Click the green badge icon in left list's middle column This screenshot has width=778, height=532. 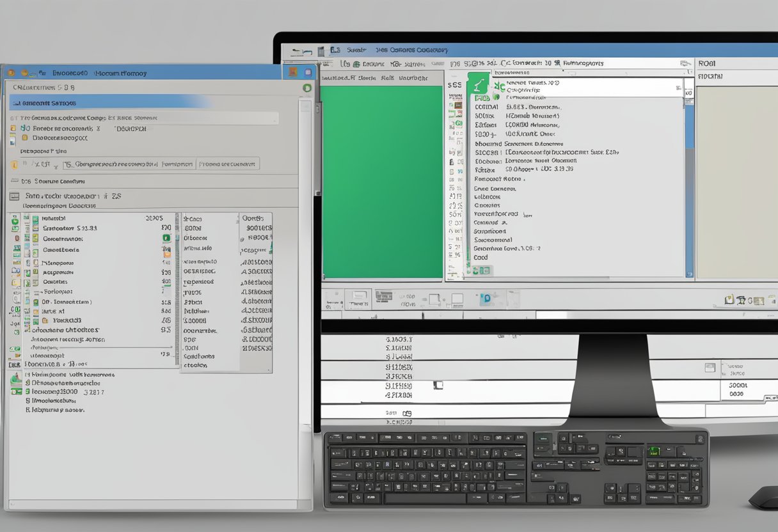[x=166, y=238]
